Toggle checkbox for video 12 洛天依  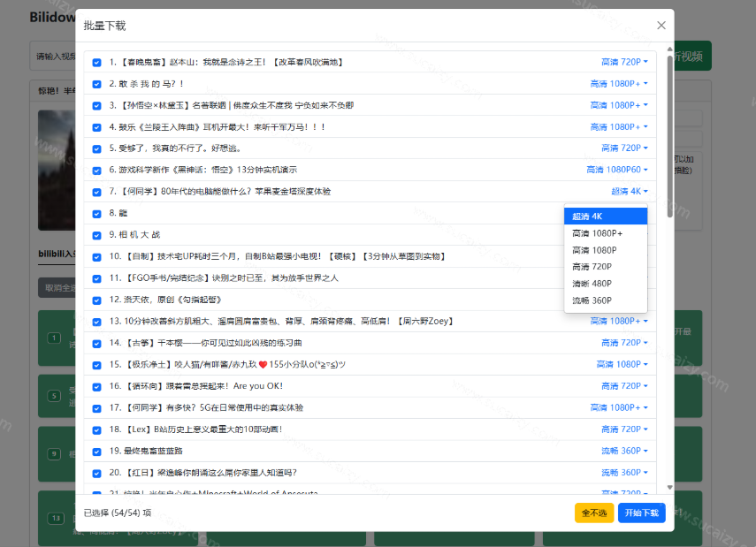(x=97, y=300)
